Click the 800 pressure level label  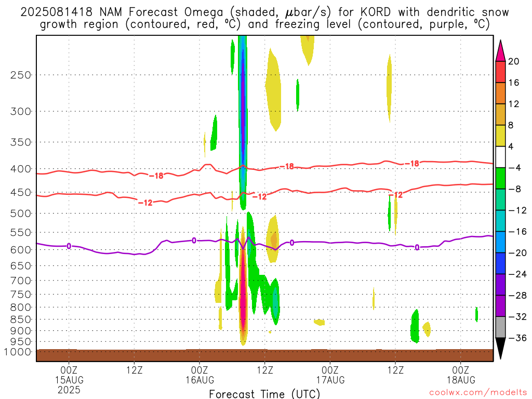pos(21,308)
